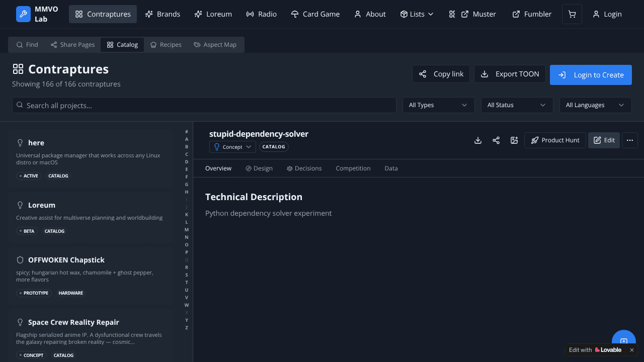The width and height of the screenshot is (644, 362).
Task: Open the Fumbler external link
Action: (532, 14)
